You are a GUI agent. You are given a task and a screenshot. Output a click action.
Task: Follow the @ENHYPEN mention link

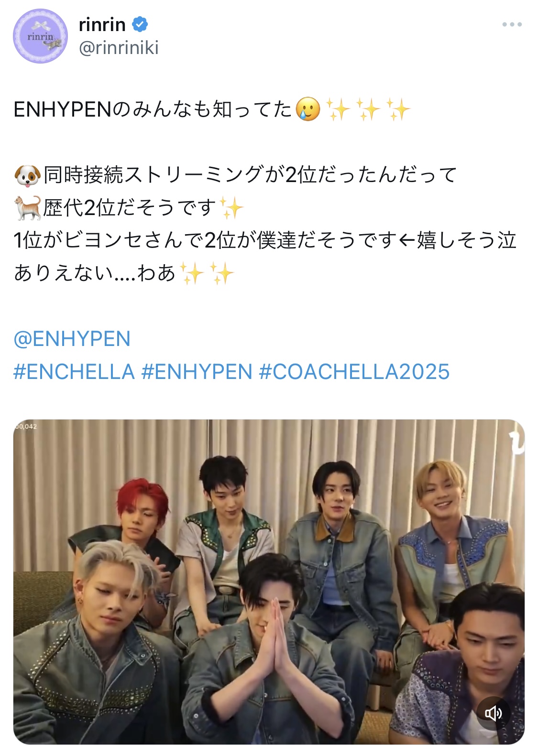(72, 339)
